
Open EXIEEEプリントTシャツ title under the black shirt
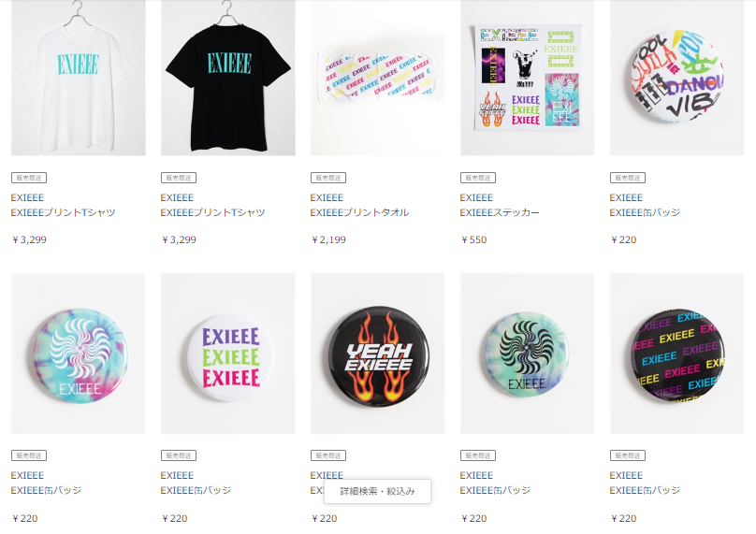pos(212,212)
